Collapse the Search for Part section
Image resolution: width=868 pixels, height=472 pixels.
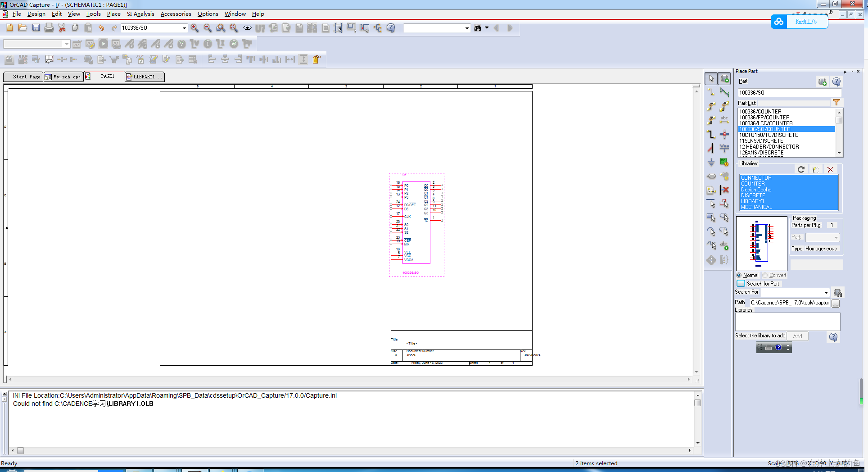pyautogui.click(x=741, y=284)
